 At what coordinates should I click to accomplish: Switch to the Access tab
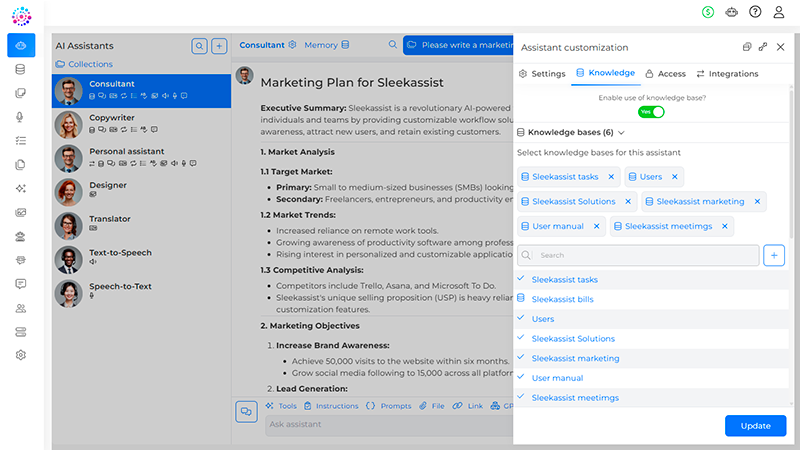click(665, 74)
